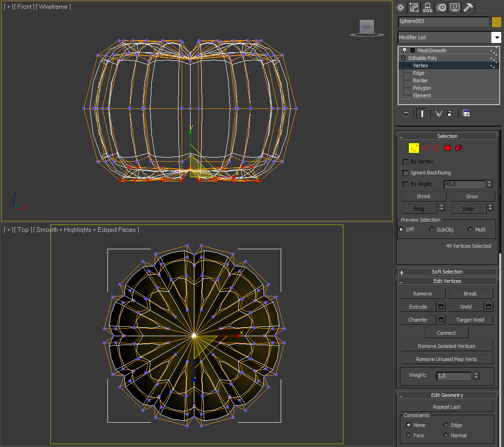Select Vertex level in modifier stack
504x447 pixels.
[420, 65]
